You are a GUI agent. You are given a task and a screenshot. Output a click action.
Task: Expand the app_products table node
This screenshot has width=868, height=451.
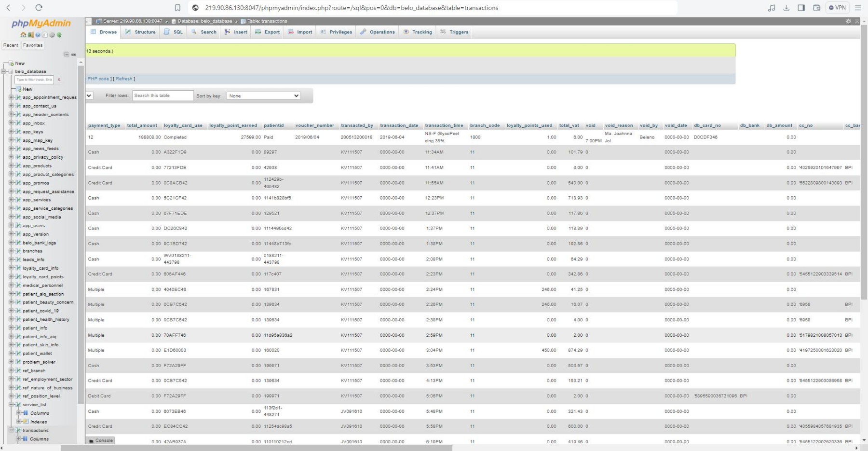[x=11, y=166]
